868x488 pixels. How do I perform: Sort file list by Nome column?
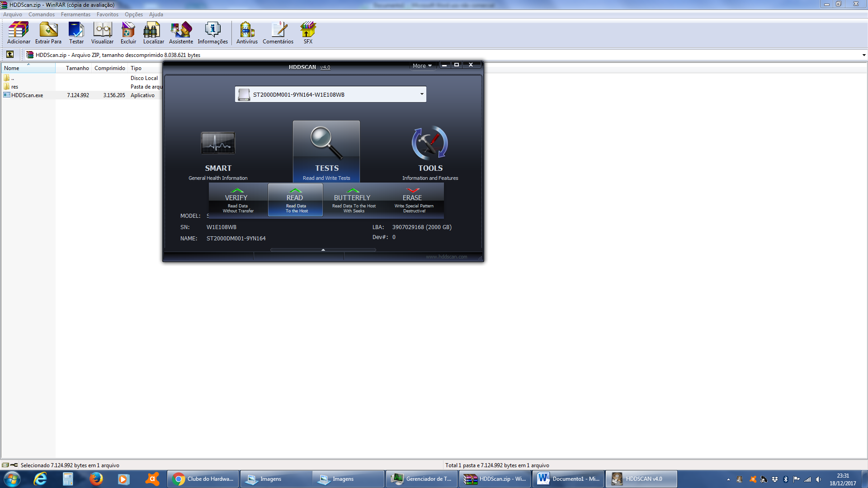28,68
